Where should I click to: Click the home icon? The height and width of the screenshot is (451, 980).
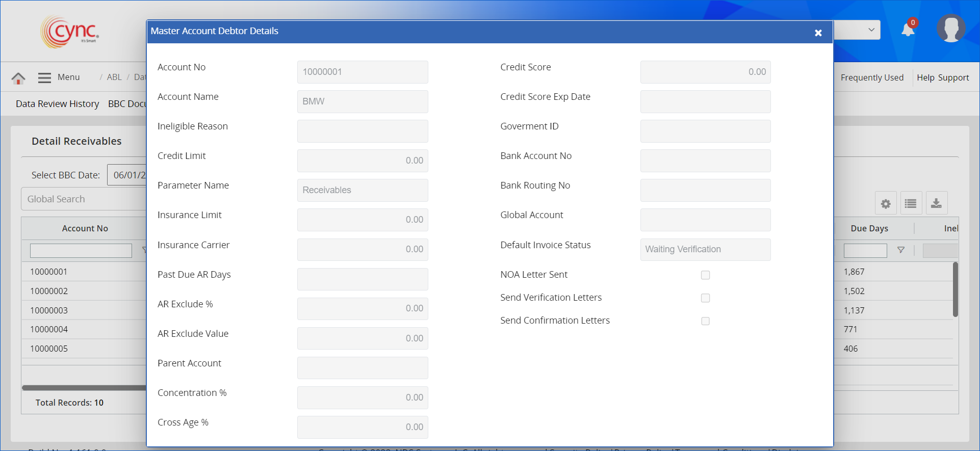[x=18, y=78]
